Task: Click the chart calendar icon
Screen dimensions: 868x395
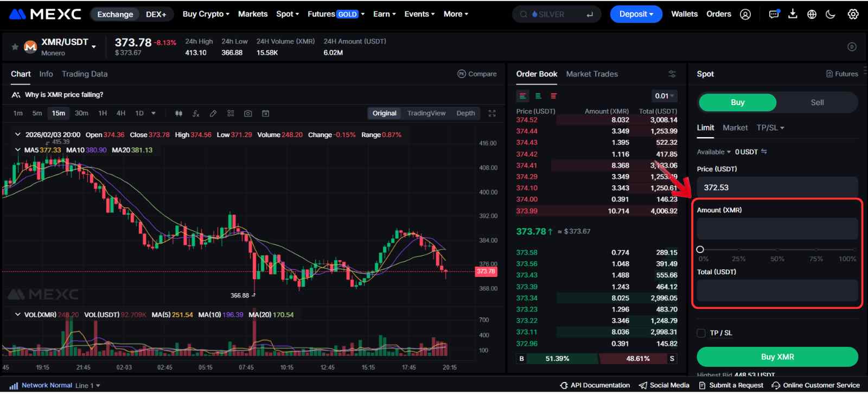Action: click(x=265, y=113)
